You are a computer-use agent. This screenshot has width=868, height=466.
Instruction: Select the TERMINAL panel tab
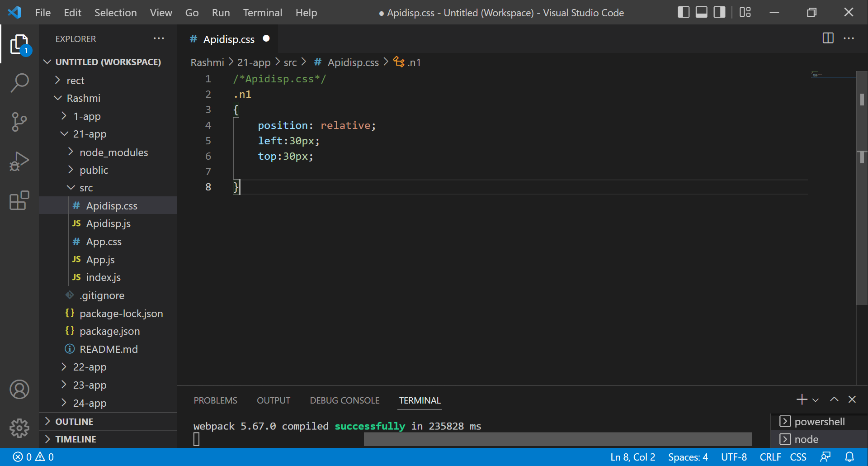coord(420,400)
